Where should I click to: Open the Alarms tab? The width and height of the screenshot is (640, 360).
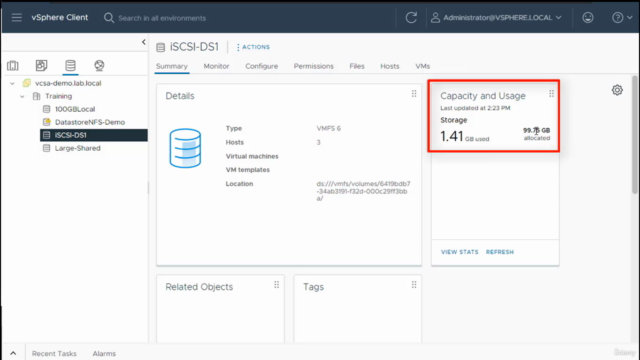pyautogui.click(x=104, y=353)
